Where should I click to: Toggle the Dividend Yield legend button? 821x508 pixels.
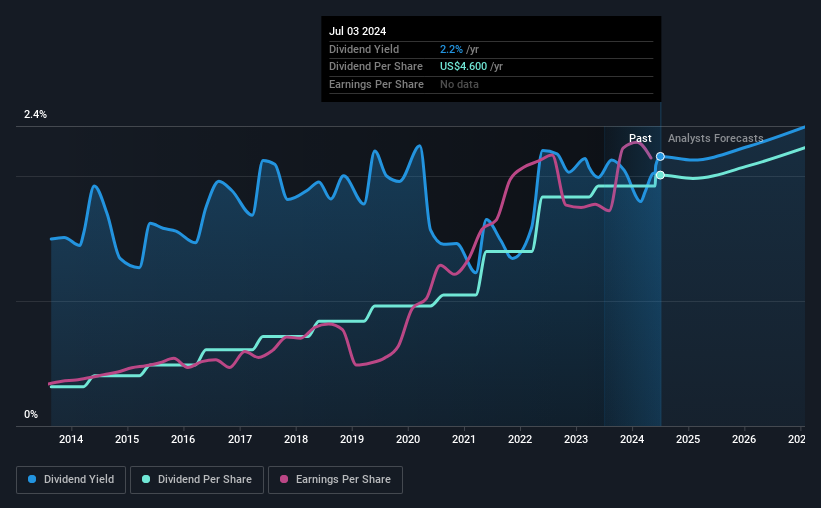(x=71, y=480)
